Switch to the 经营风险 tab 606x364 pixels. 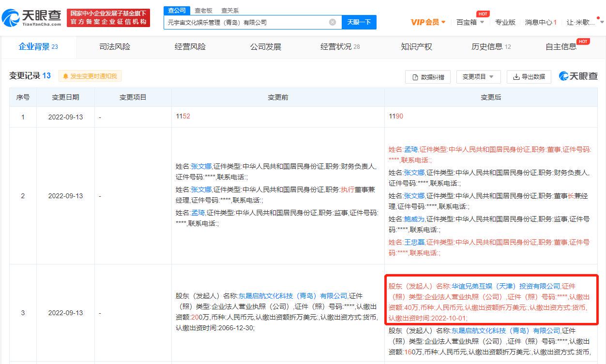click(190, 46)
